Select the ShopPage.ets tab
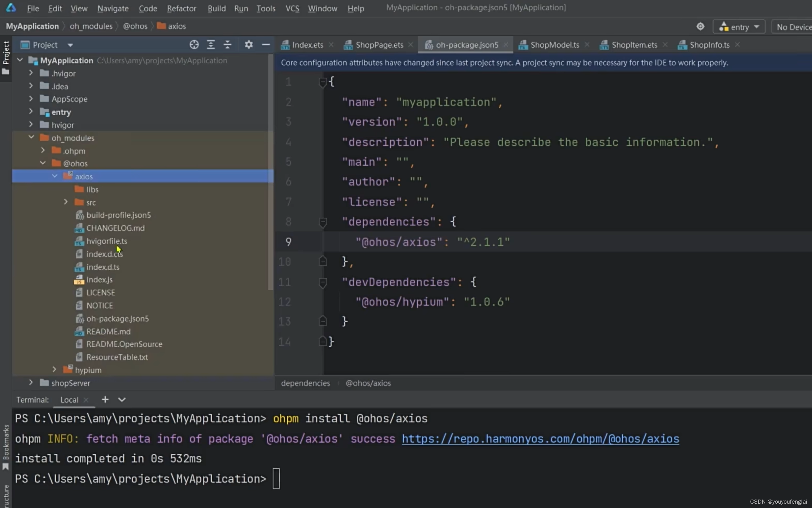The height and width of the screenshot is (508, 812). pyautogui.click(x=380, y=44)
